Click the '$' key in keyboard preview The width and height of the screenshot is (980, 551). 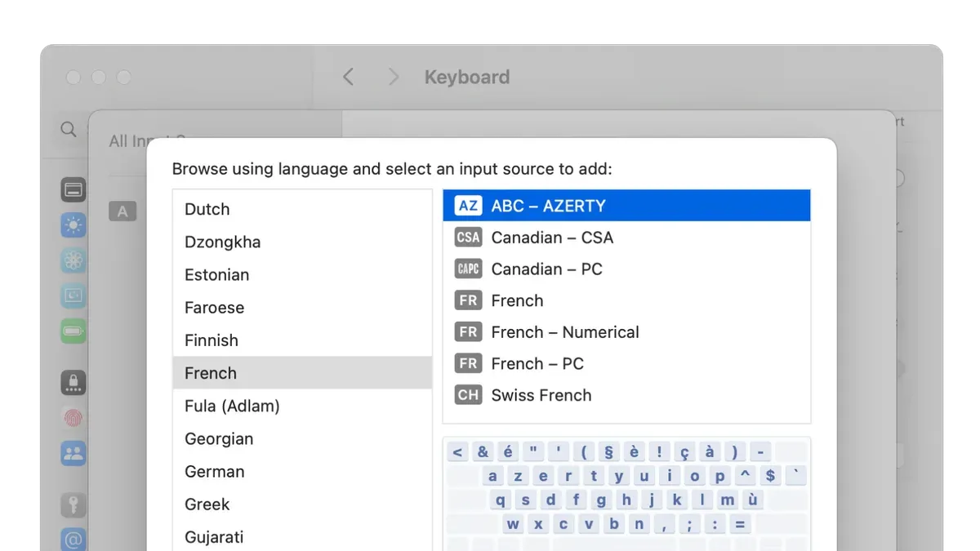771,476
